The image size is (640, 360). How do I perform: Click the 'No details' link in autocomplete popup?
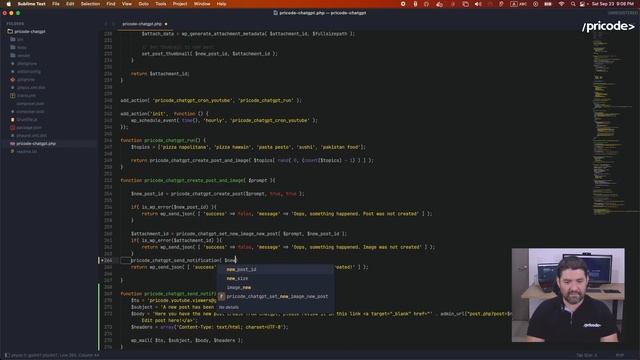tap(229, 307)
